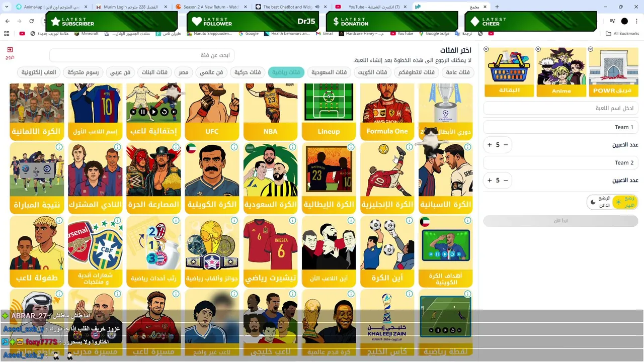Show info for أين اللاعب الآن card
This screenshot has width=644, height=362.
coord(351,221)
